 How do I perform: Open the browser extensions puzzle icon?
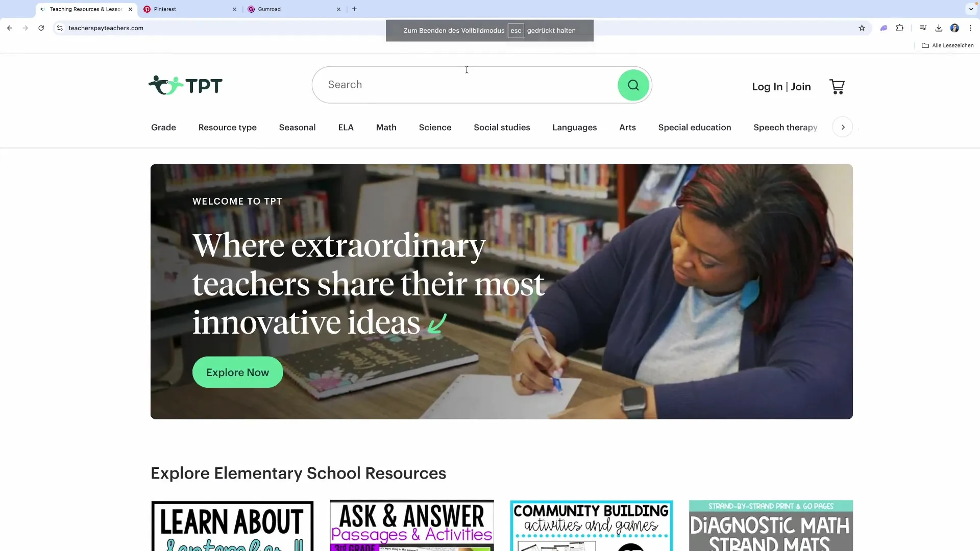(x=900, y=28)
